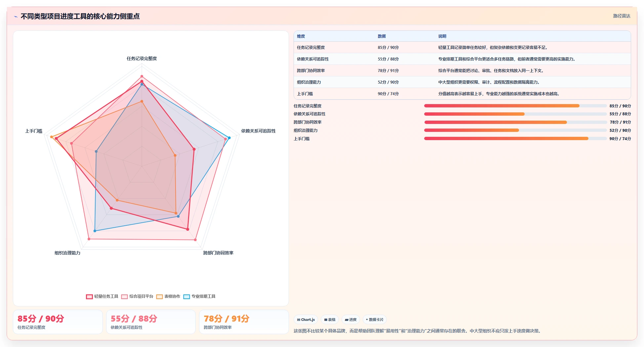Click the 跨部门协同效率 progress bar
The image size is (644, 347).
(515, 122)
